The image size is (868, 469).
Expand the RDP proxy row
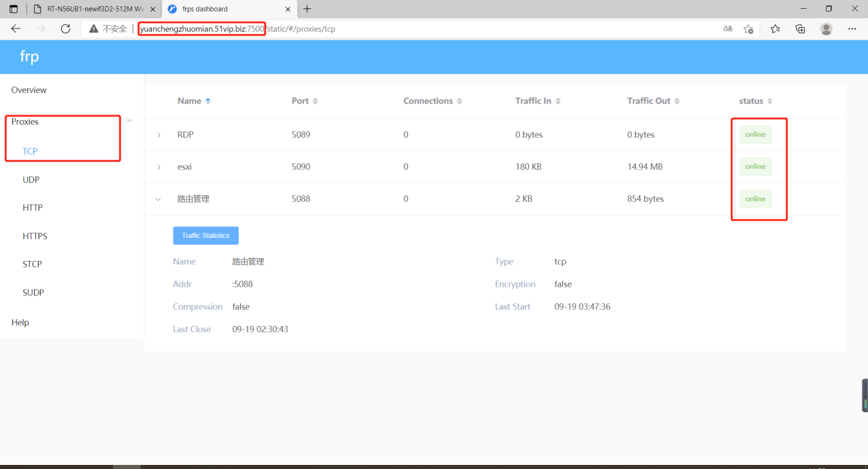(159, 135)
